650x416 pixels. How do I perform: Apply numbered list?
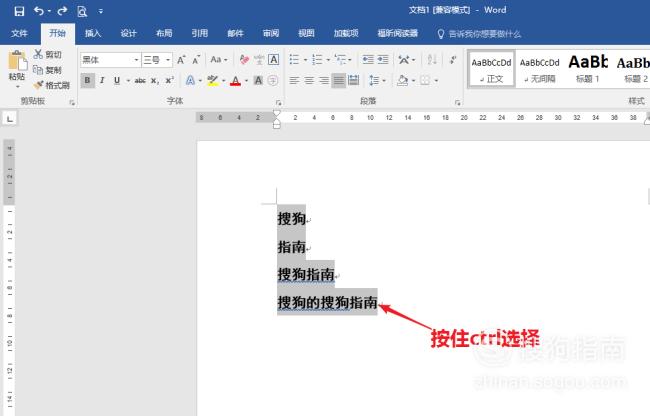[317, 60]
